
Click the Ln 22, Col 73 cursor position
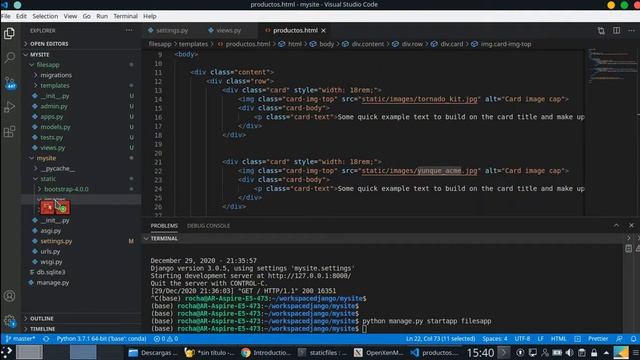click(x=440, y=339)
